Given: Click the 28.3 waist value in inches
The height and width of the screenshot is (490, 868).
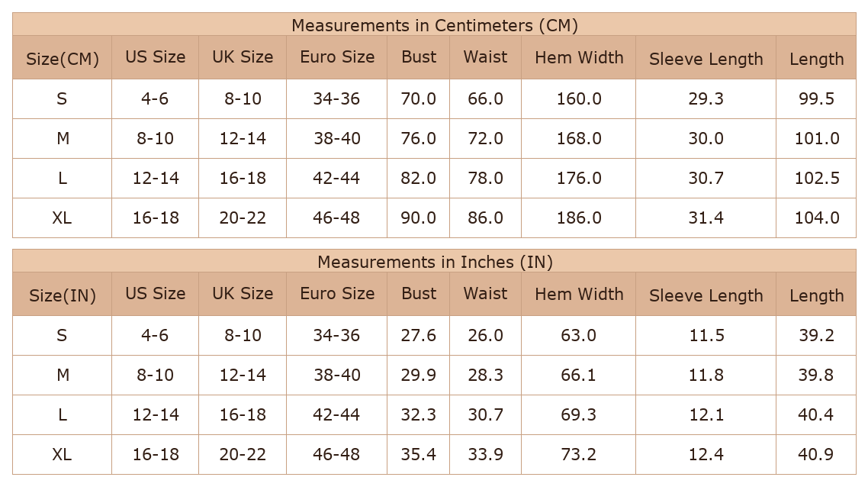Looking at the screenshot, I should click(x=485, y=375).
